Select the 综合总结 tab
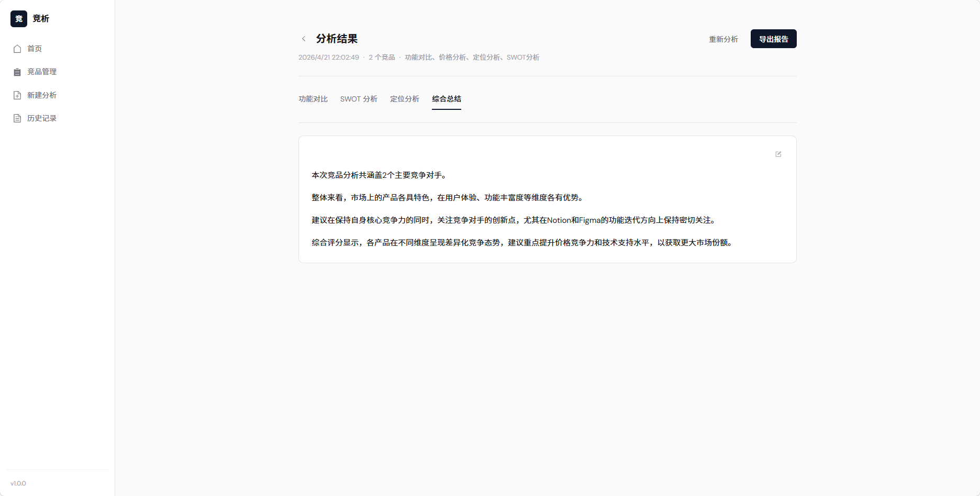Viewport: 980px width, 496px height. coord(446,99)
